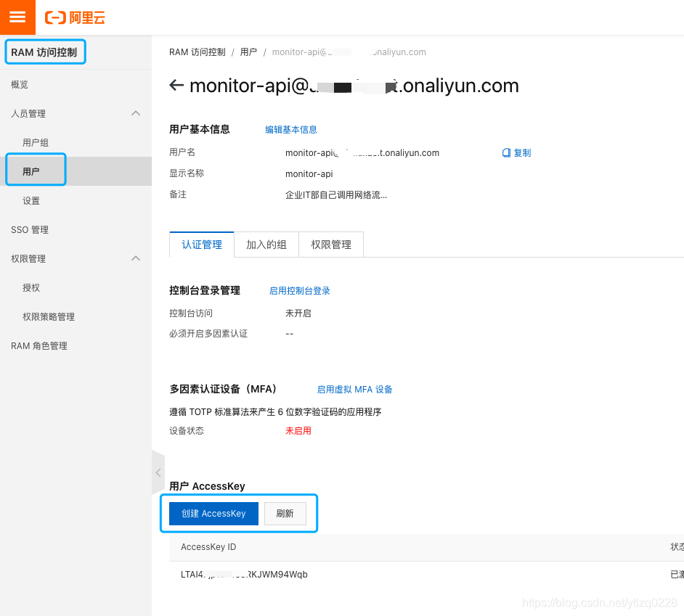684x616 pixels.
Task: Click the RAM 访问控制 sidebar title
Action: pyautogui.click(x=44, y=52)
